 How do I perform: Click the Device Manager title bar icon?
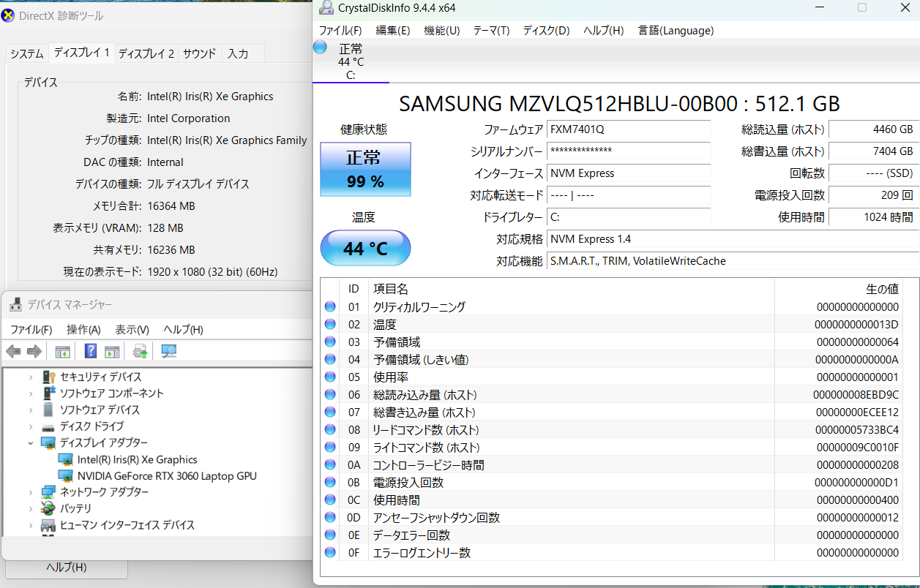pos(15,305)
